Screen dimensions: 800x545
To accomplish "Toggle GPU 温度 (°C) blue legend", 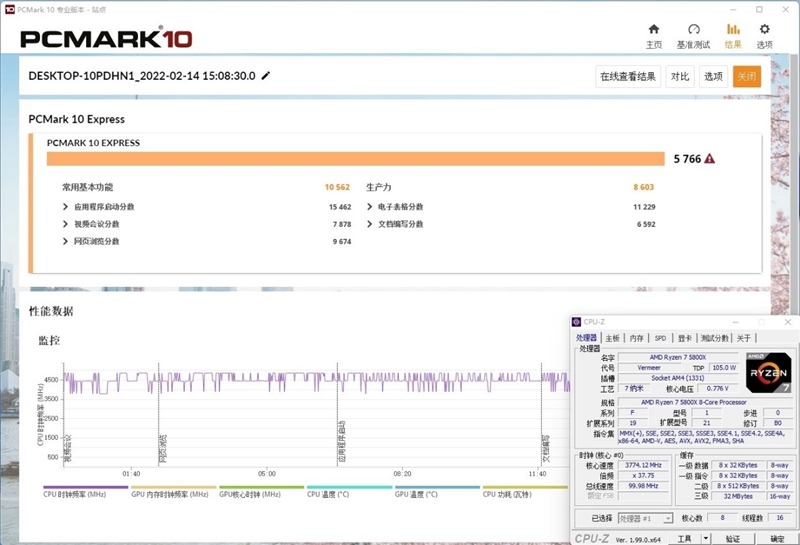I will pos(437,492).
